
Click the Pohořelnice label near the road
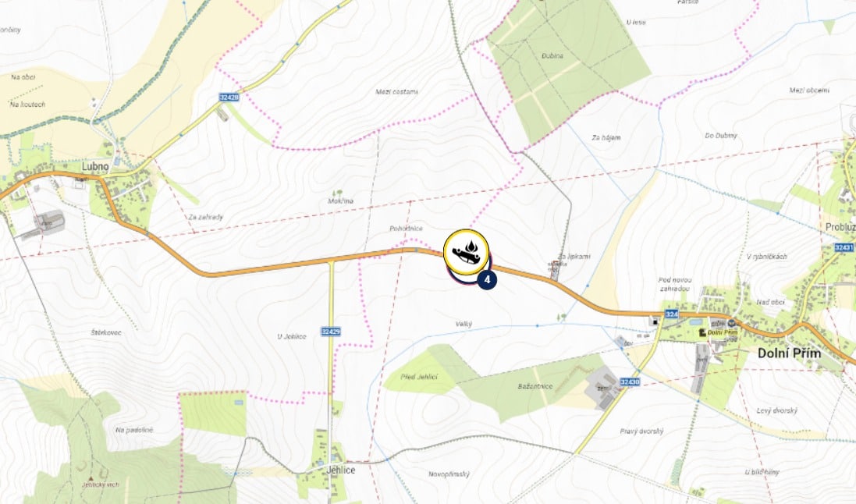(x=406, y=229)
